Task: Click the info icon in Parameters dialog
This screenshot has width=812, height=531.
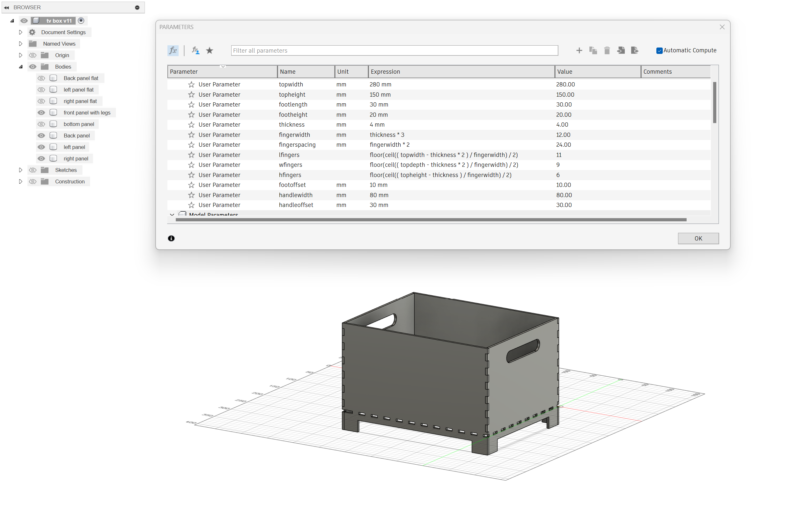Action: point(171,238)
